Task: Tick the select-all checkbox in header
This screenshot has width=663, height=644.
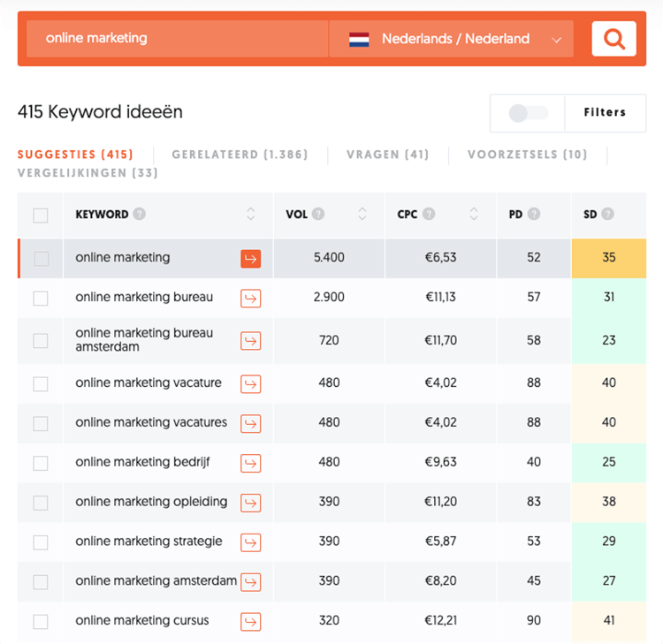Action: tap(41, 215)
